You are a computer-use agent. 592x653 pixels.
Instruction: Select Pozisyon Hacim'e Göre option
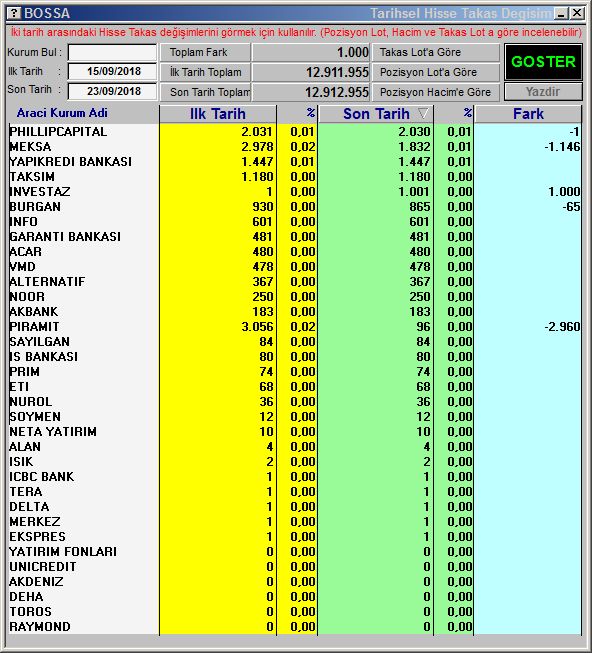pyautogui.click(x=435, y=92)
